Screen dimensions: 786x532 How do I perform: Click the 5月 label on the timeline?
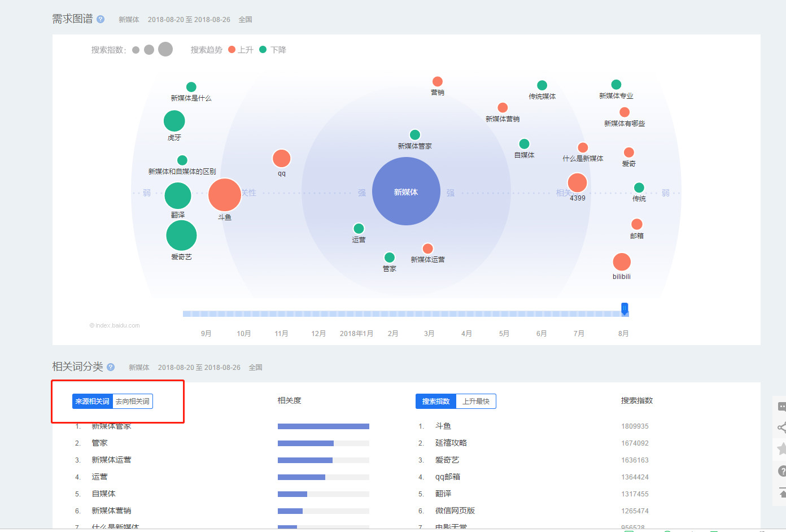coord(504,334)
